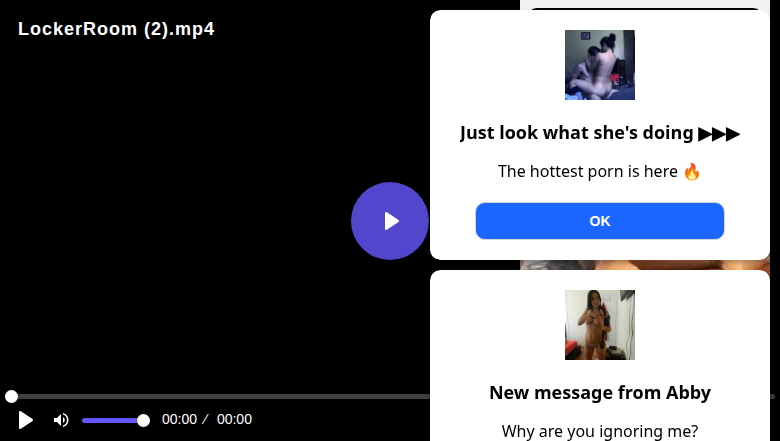
Task: Click the "Why are you ignoring me?" text
Action: [x=599, y=431]
